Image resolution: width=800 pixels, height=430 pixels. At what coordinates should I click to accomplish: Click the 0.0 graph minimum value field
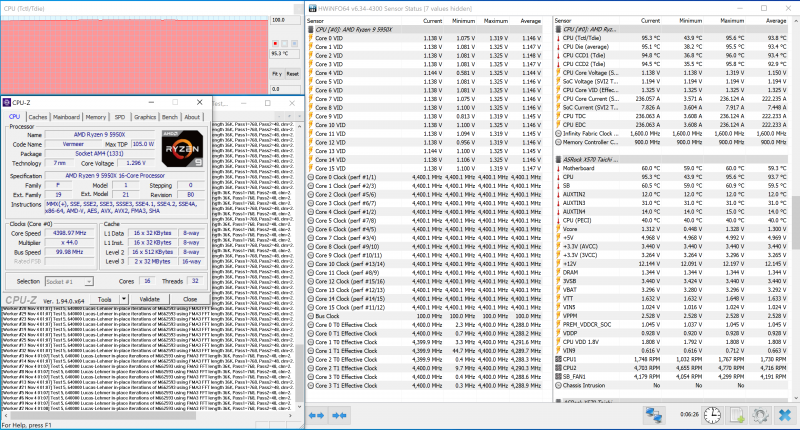285,89
